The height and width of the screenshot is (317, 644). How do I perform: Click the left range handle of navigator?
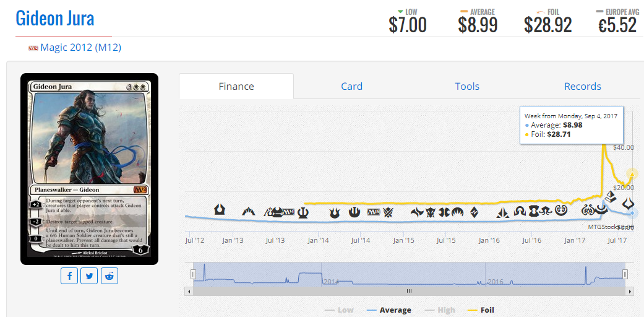pos(193,274)
